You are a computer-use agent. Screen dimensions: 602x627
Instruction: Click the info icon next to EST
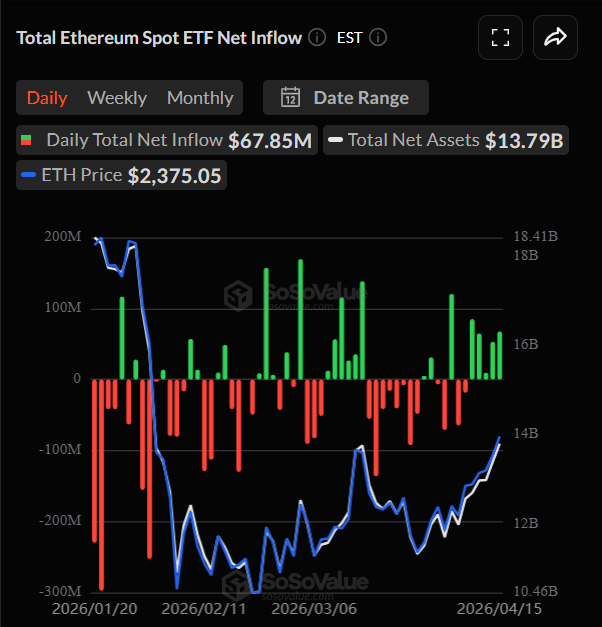click(x=378, y=38)
